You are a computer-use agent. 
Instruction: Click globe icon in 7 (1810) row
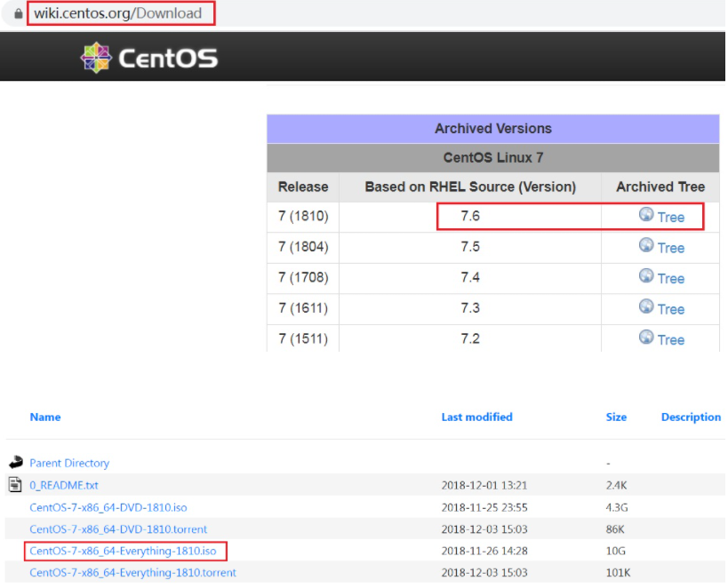coord(646,214)
